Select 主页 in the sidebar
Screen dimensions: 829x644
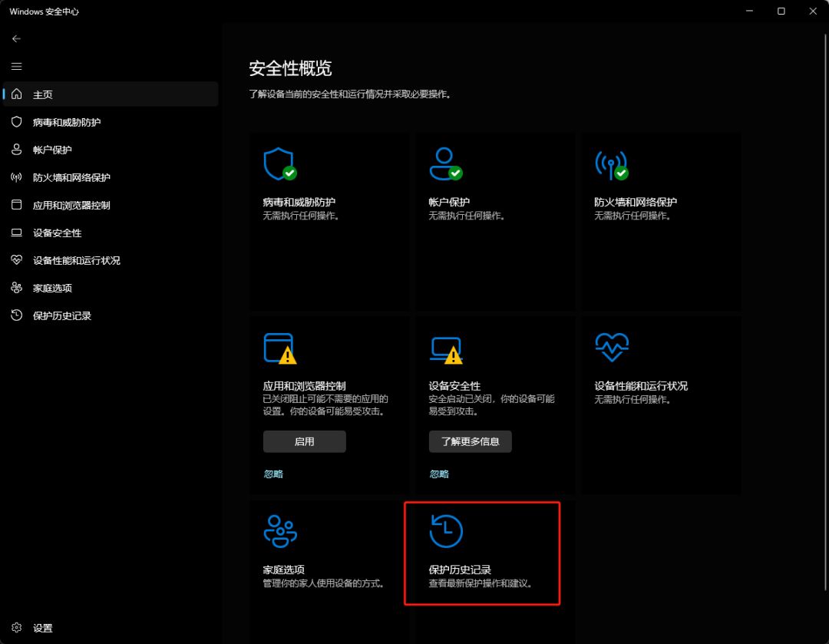point(111,94)
